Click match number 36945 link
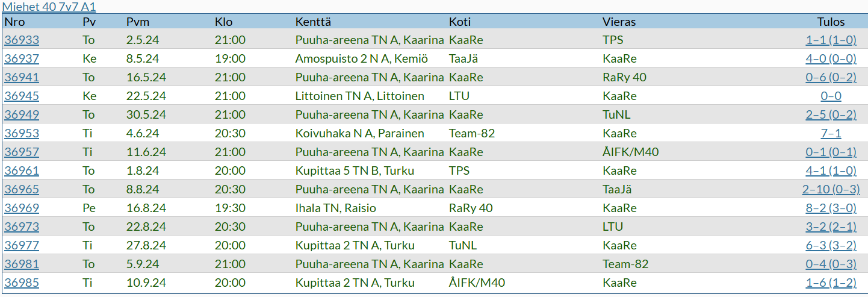868x297 pixels. (x=22, y=96)
